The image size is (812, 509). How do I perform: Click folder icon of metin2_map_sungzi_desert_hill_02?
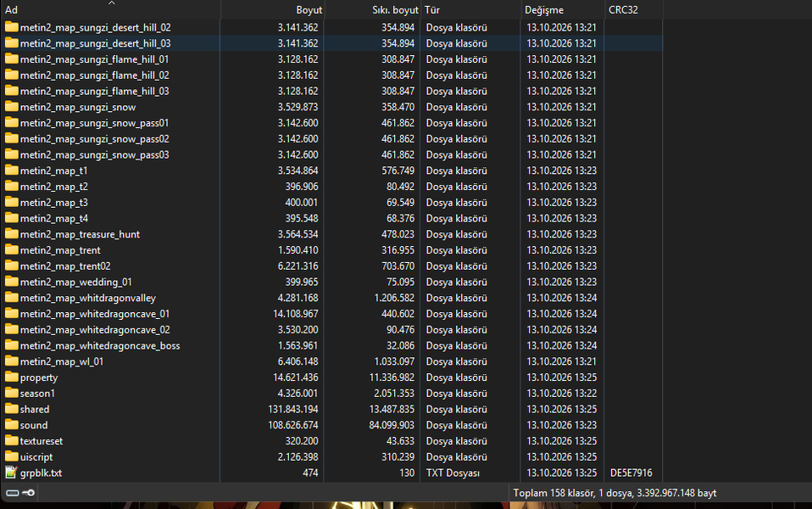pyautogui.click(x=11, y=27)
